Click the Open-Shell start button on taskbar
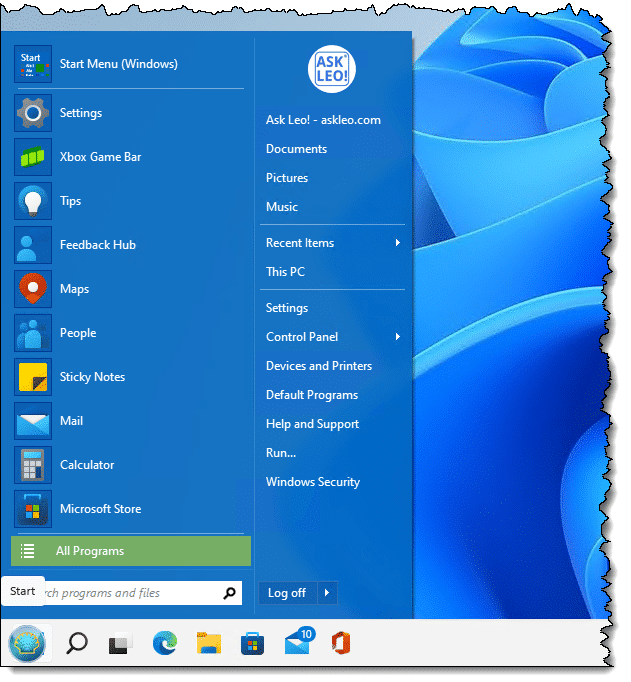This screenshot has height=682, width=631. coord(27,643)
